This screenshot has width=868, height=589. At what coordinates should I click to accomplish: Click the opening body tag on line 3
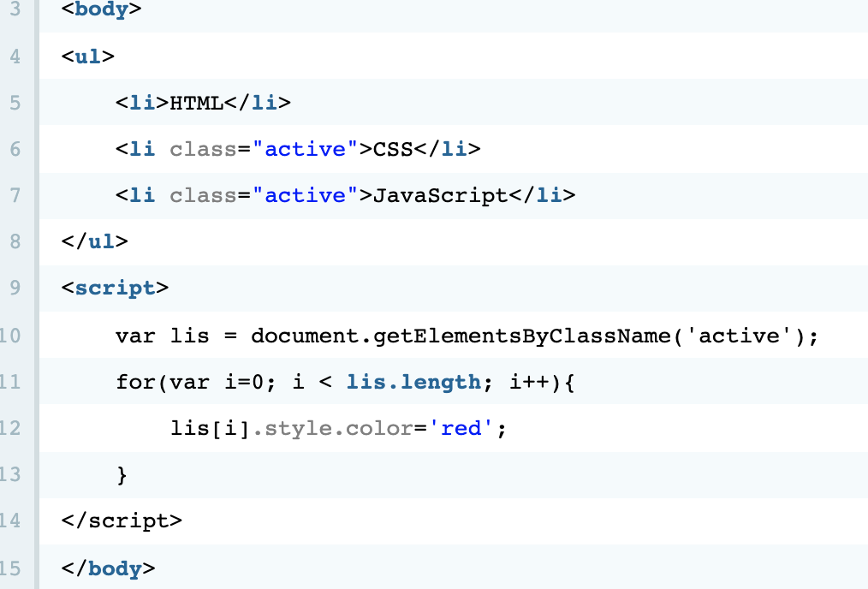(x=101, y=9)
